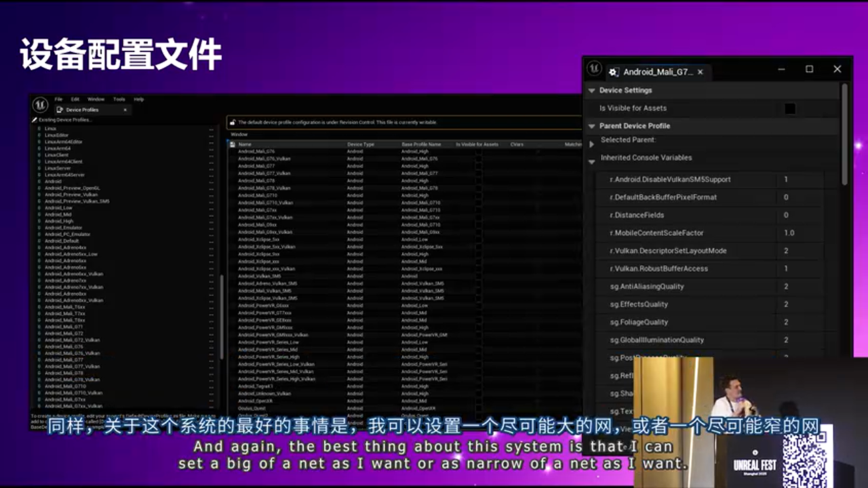This screenshot has height=488, width=868.
Task: Click the unlock icon in revision control notice
Action: [233, 123]
